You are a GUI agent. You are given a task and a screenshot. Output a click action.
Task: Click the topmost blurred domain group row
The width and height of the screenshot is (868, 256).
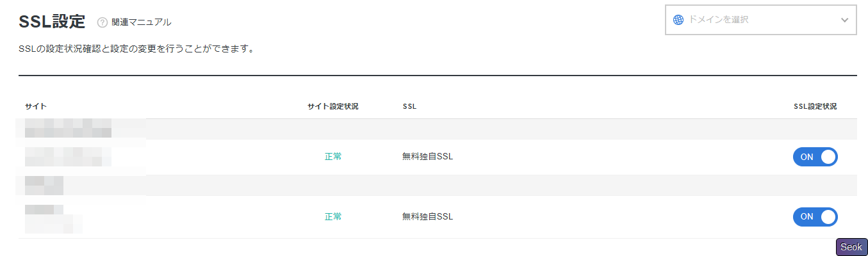(x=68, y=129)
